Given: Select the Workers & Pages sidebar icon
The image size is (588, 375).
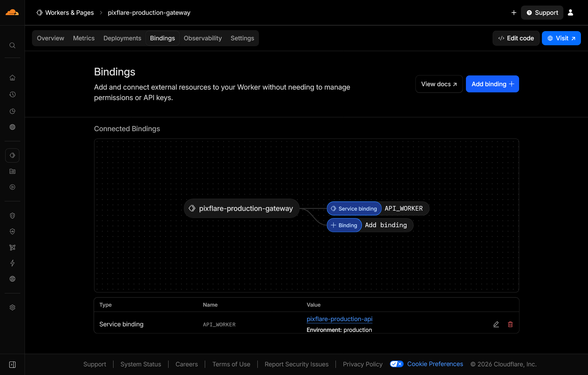Looking at the screenshot, I should click(12, 155).
